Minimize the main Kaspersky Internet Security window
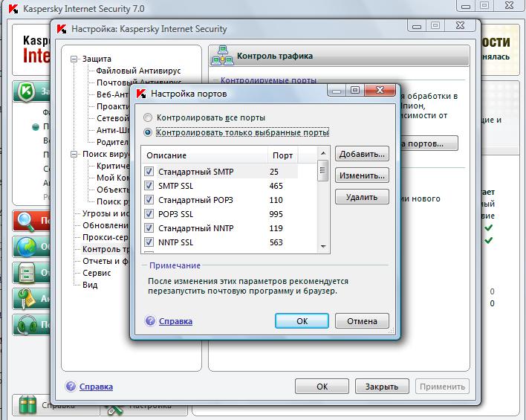526x420 pixels. 466,6
